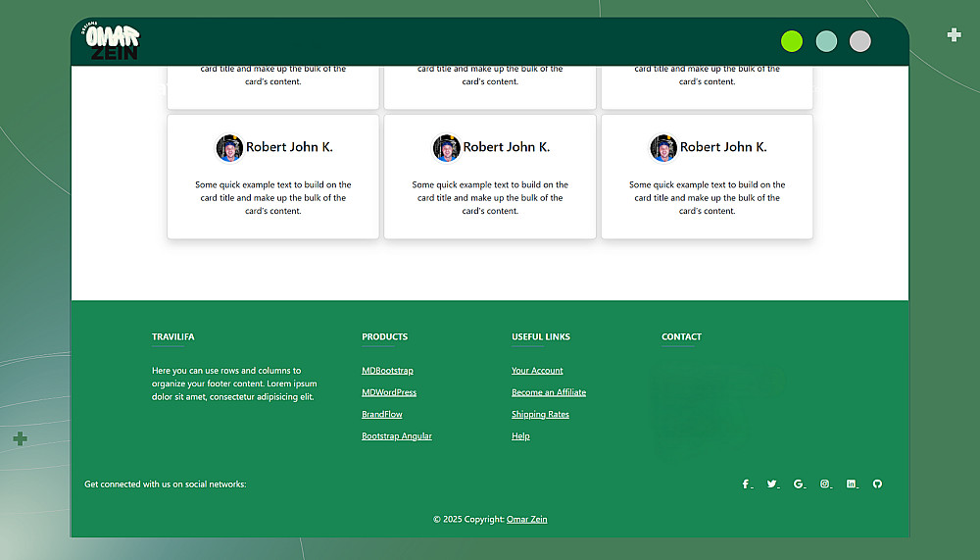Open the MDWordPress link
This screenshot has width=980, height=560.
click(389, 392)
